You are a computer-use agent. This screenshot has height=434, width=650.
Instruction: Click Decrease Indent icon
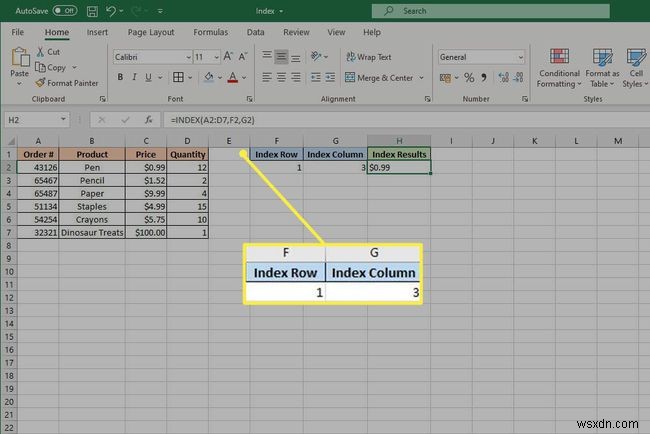pyautogui.click(x=316, y=77)
